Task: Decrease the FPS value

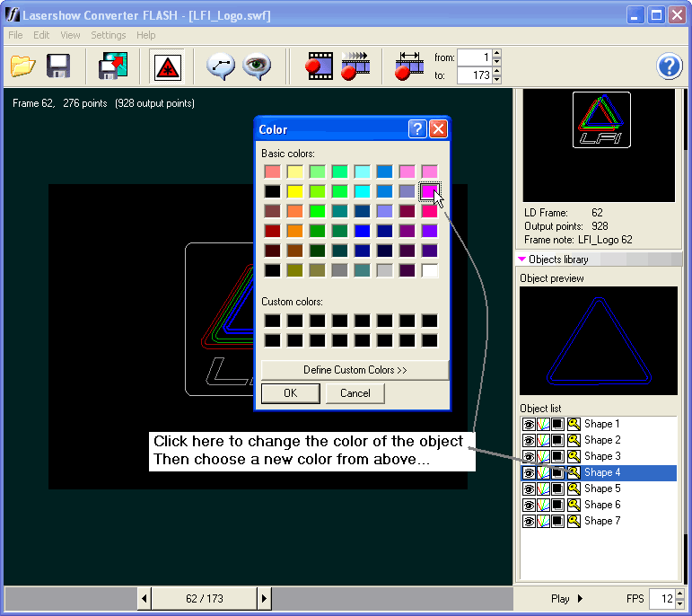Action: point(679,603)
